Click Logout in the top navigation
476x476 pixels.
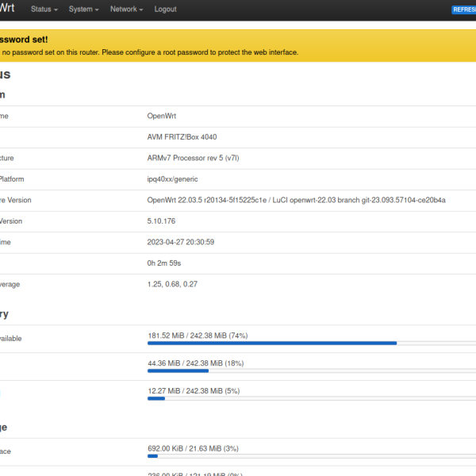pyautogui.click(x=165, y=10)
